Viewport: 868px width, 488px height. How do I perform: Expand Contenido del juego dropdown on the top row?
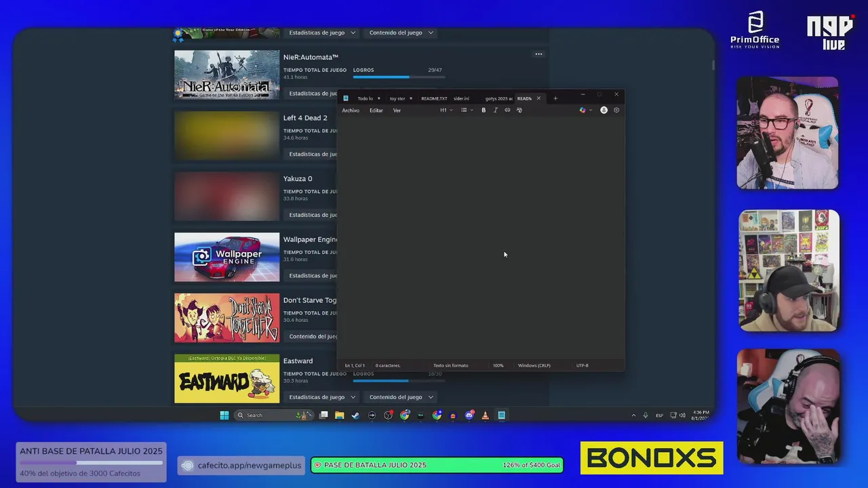pos(401,33)
